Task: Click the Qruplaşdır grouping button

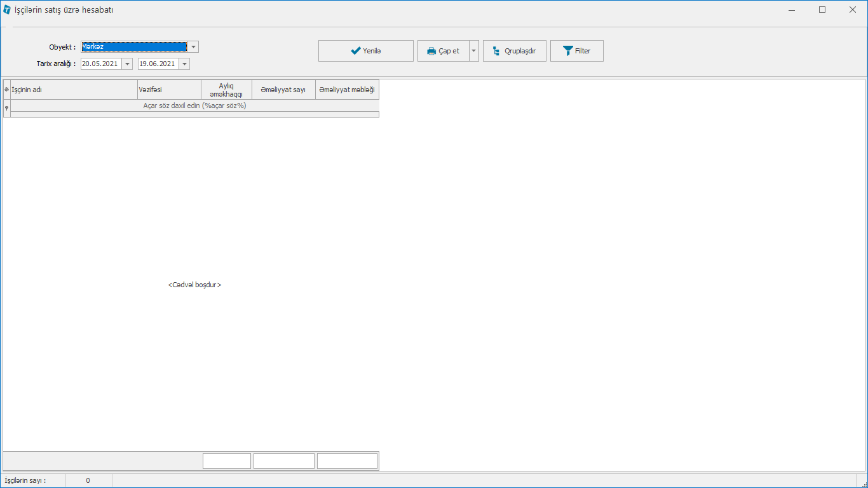Action: pos(514,51)
